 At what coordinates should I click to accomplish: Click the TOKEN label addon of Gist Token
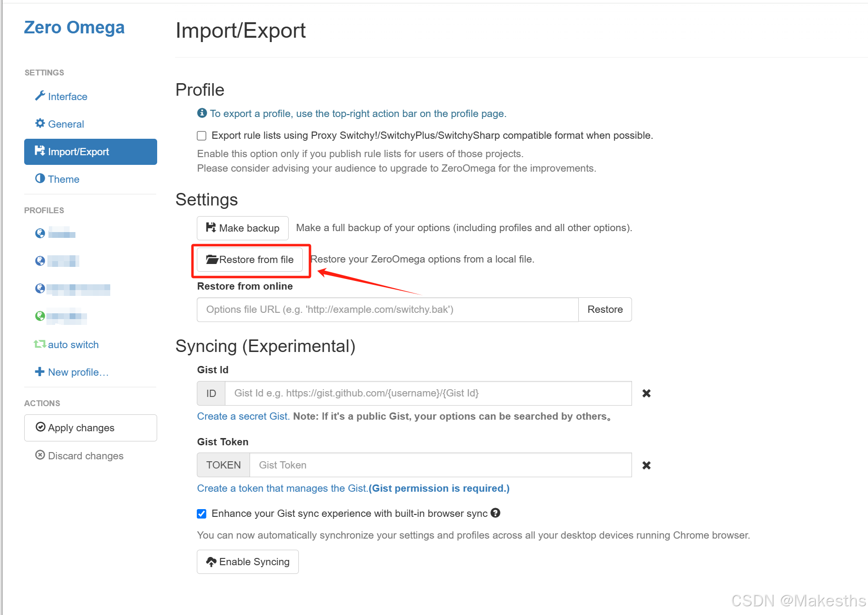(223, 465)
